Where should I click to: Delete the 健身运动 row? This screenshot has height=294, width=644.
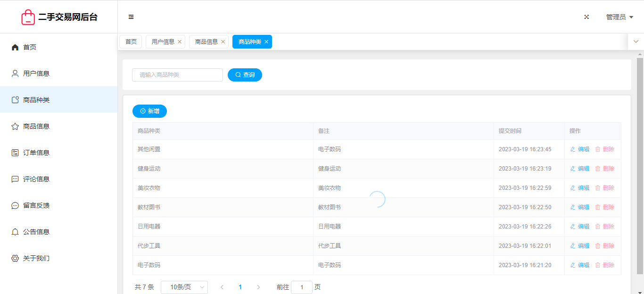605,169
